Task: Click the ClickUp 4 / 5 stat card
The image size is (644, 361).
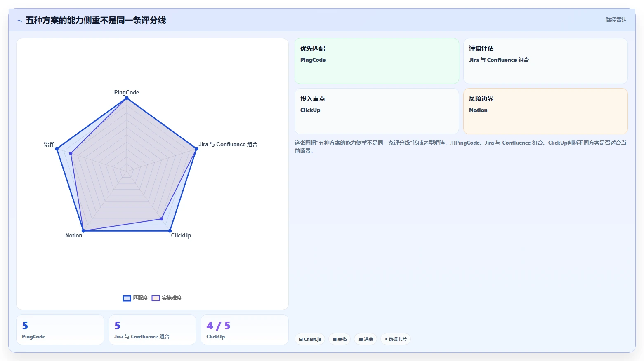Action: click(x=245, y=330)
